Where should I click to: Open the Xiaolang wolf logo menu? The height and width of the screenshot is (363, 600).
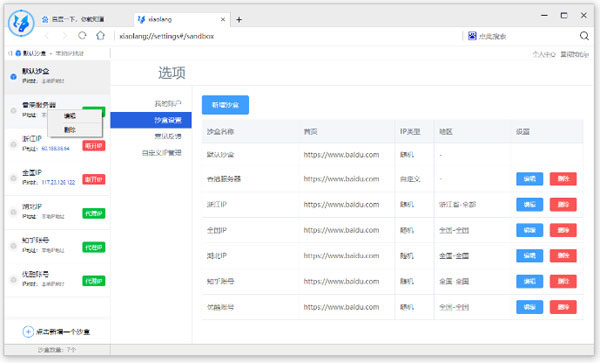pyautogui.click(x=21, y=23)
